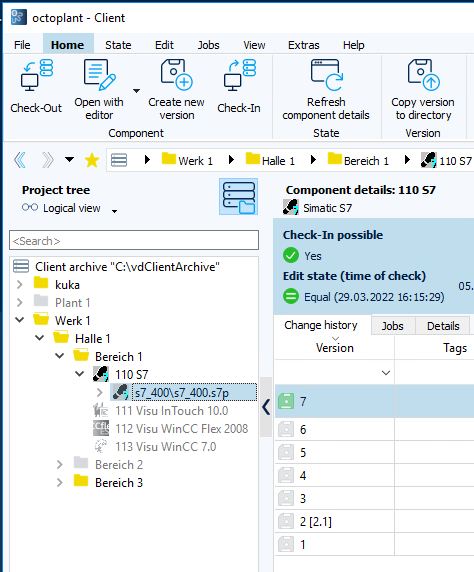Click the s7_400.s7p project icon
The height and width of the screenshot is (572, 474).
[x=121, y=392]
